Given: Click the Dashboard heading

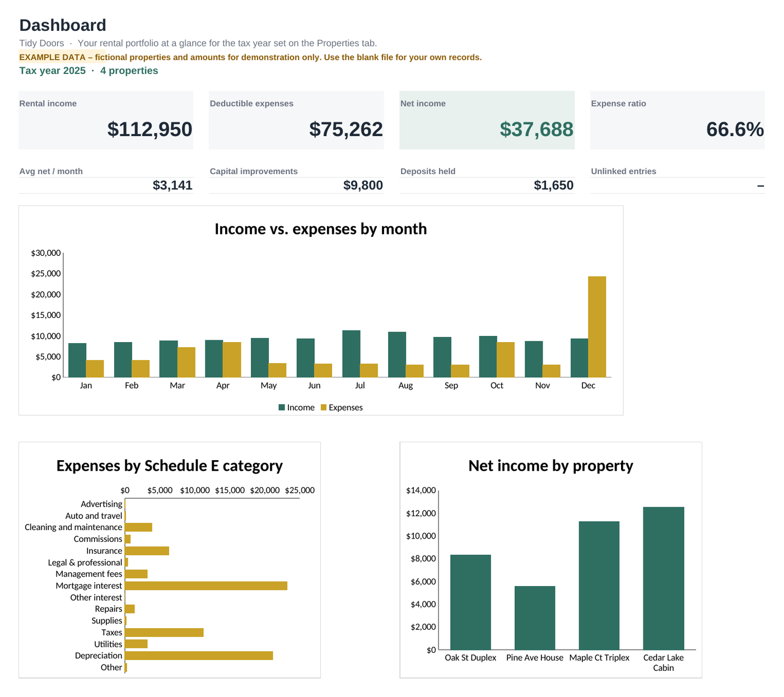Looking at the screenshot, I should (x=63, y=25).
